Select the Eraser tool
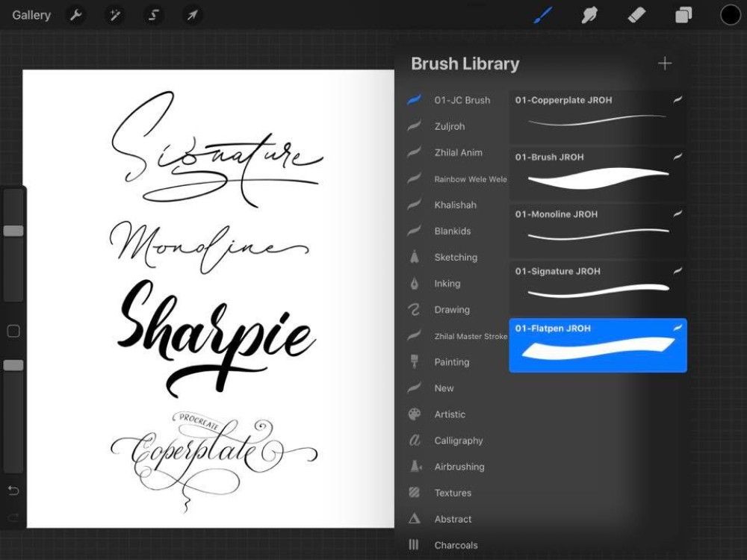Image resolution: width=747 pixels, height=560 pixels. click(x=636, y=15)
